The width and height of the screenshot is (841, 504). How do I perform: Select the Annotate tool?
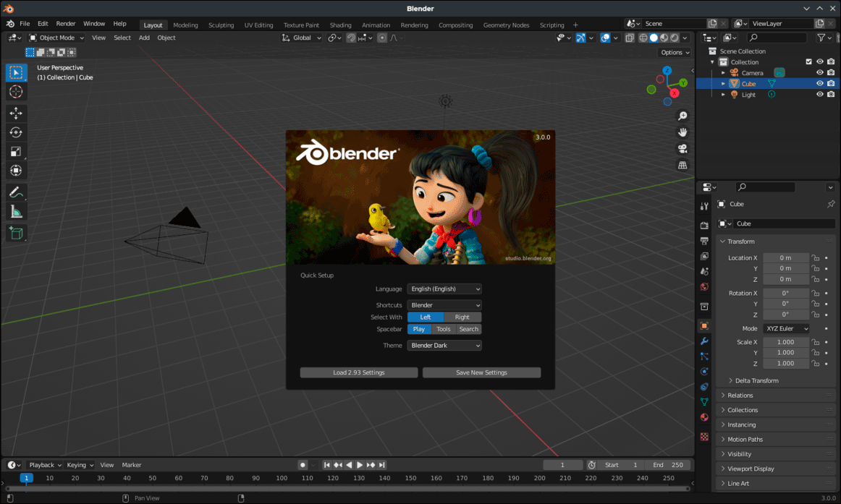tap(16, 192)
